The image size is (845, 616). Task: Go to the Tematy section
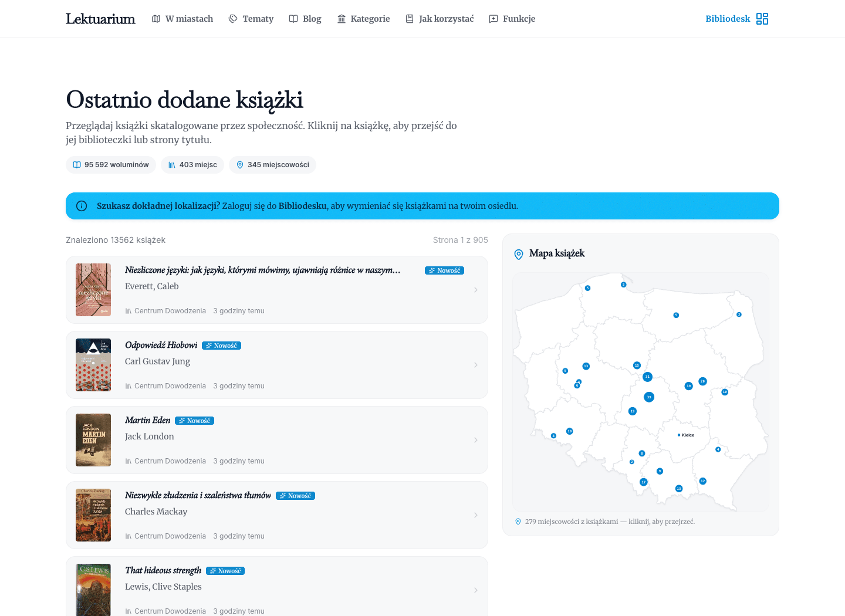(x=251, y=19)
